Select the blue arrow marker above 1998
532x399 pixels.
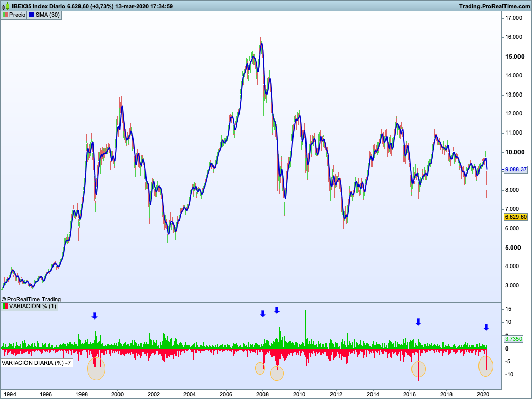(94, 316)
